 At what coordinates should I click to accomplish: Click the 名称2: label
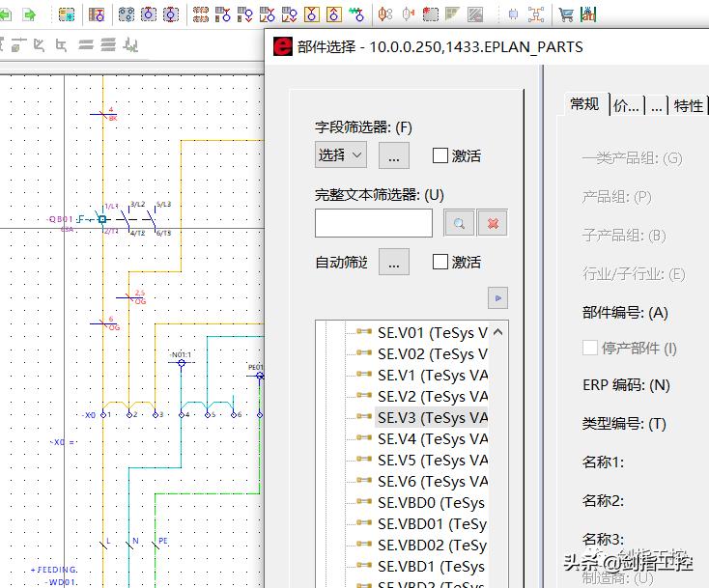(x=603, y=501)
